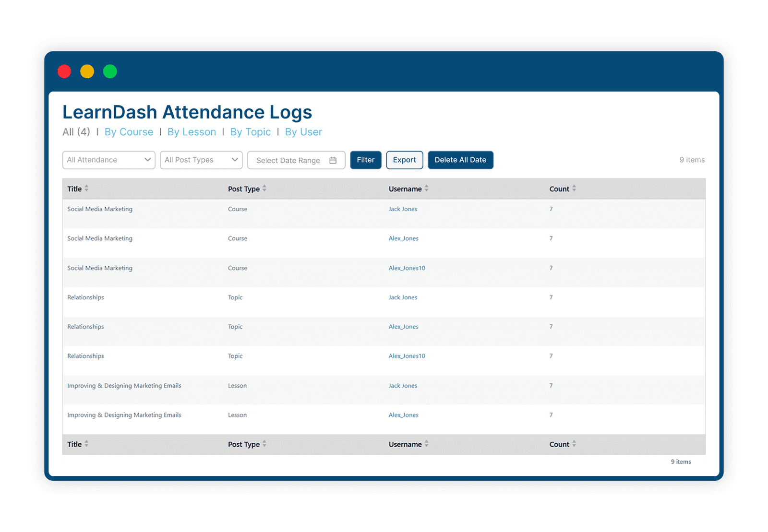Image resolution: width=768 pixels, height=532 pixels.
Task: Open Jack Jones in Improving & Designing row
Action: coord(403,386)
